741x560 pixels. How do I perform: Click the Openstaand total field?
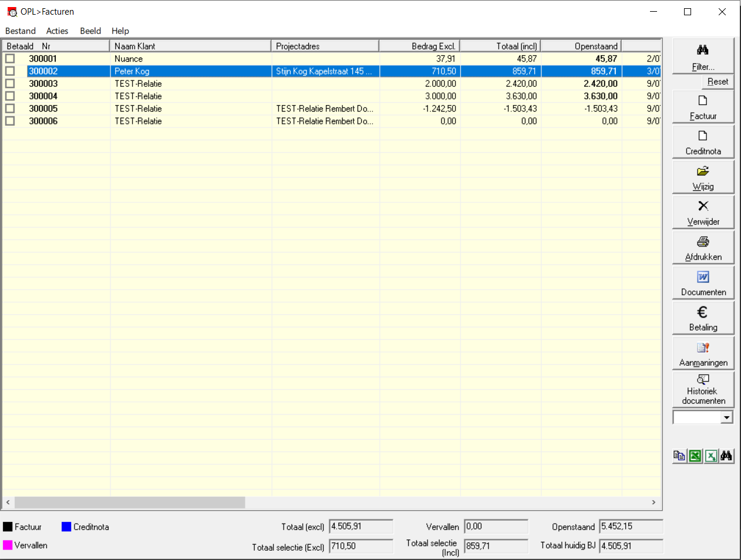[x=631, y=527]
